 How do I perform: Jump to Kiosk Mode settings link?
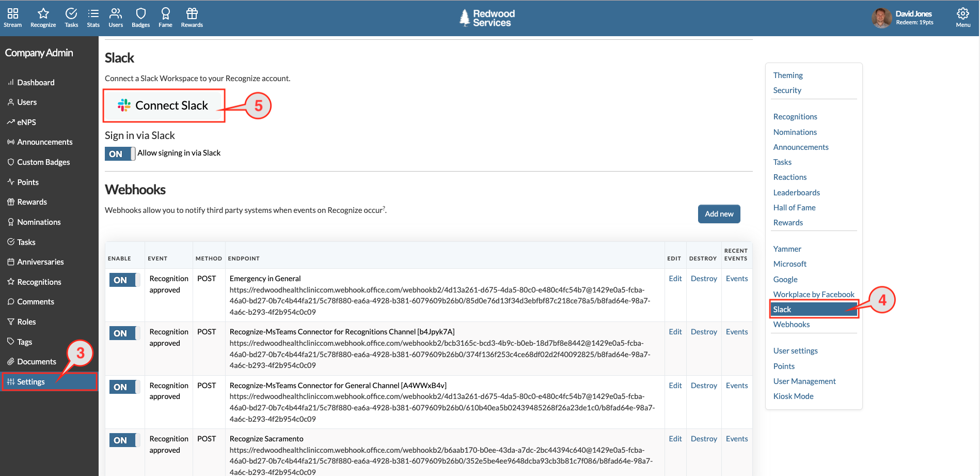click(x=793, y=396)
